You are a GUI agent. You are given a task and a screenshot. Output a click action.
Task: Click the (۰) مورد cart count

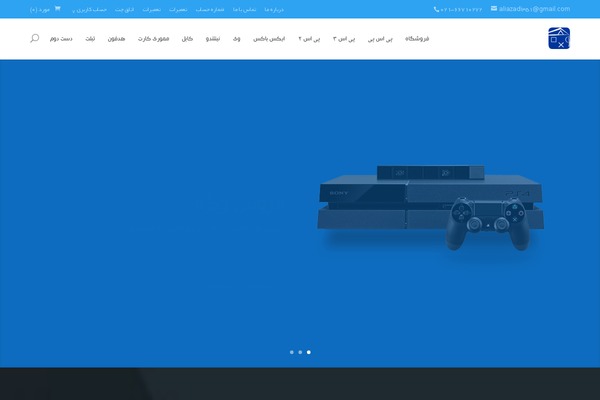click(x=40, y=10)
